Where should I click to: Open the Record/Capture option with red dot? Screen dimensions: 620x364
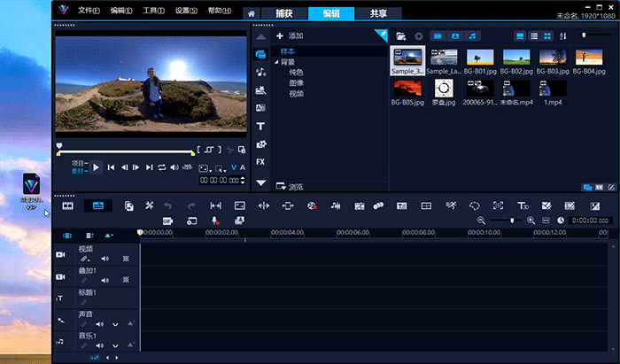(312, 205)
